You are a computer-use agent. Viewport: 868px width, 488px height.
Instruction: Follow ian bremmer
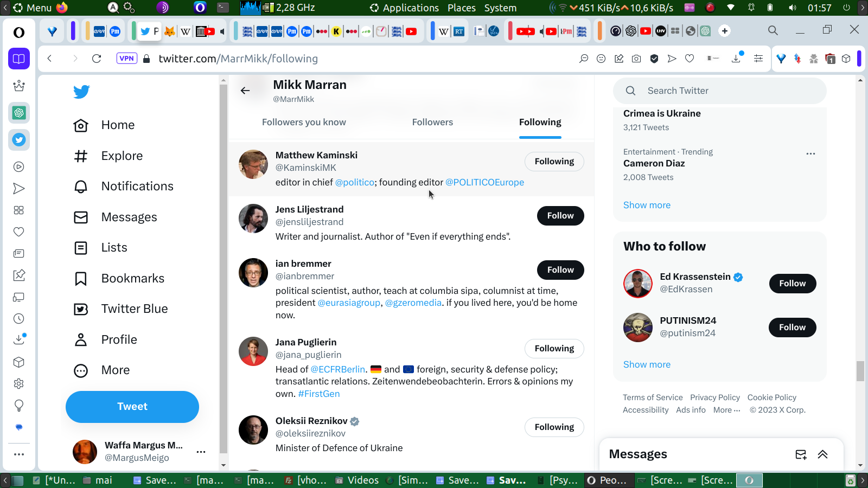[560, 270]
